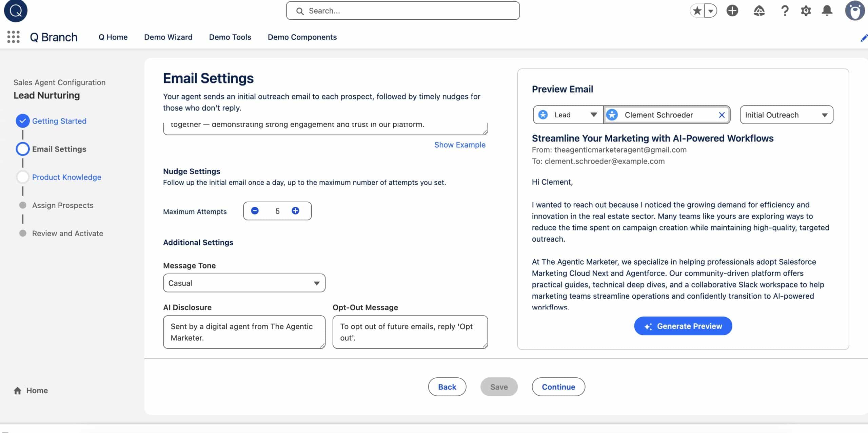The width and height of the screenshot is (868, 433).
Task: Decrease Maximum Attempts with minus button
Action: point(255,211)
